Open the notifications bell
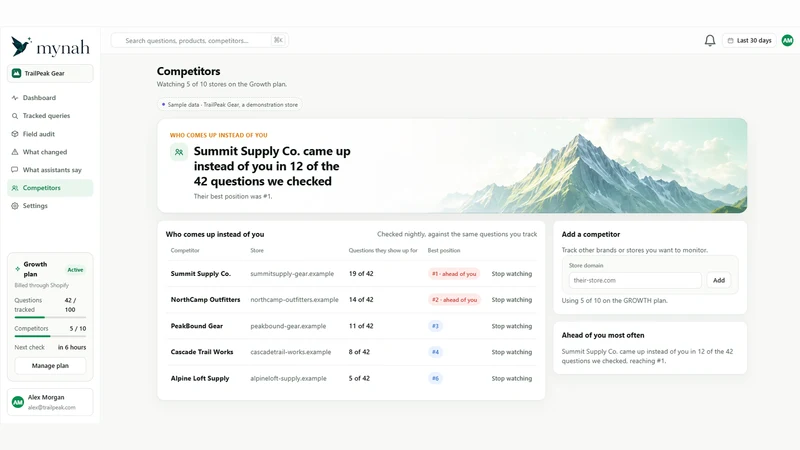800x450 pixels. [x=710, y=40]
